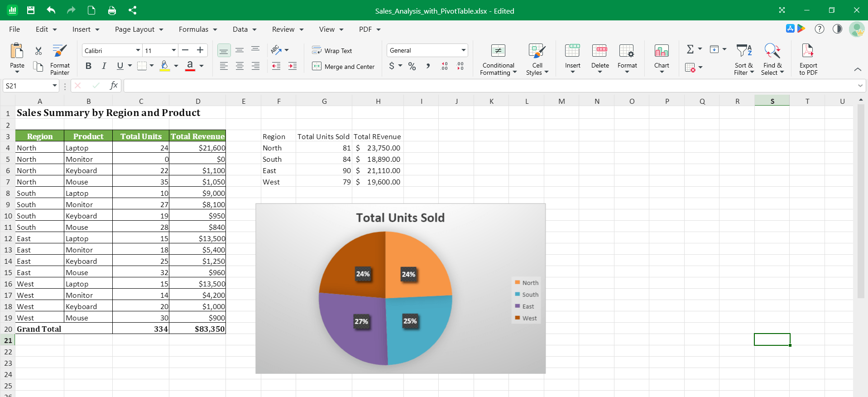Toggle Italic formatting
The height and width of the screenshot is (397, 868).
[104, 66]
